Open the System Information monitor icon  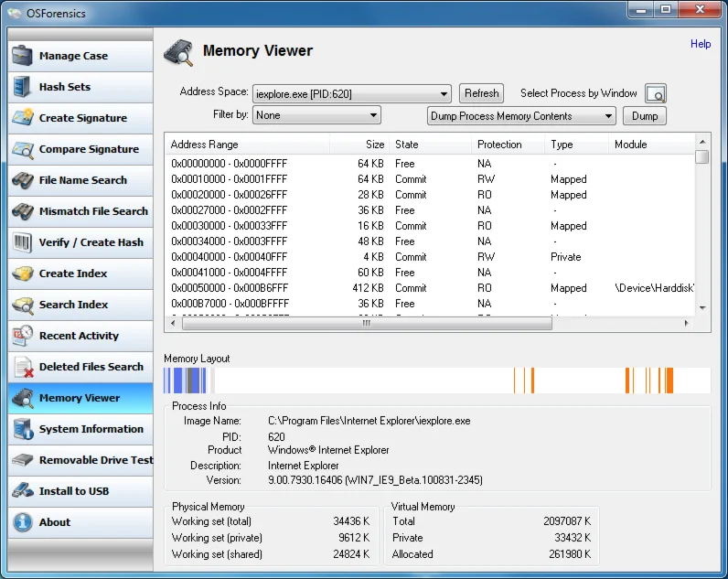point(23,429)
